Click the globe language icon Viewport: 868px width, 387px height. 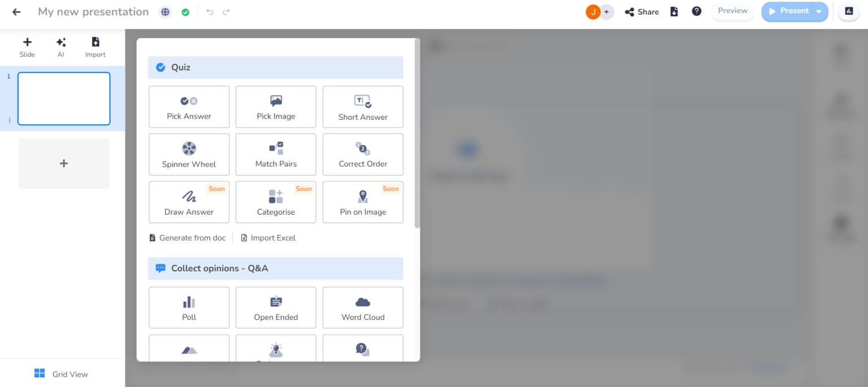[x=165, y=12]
